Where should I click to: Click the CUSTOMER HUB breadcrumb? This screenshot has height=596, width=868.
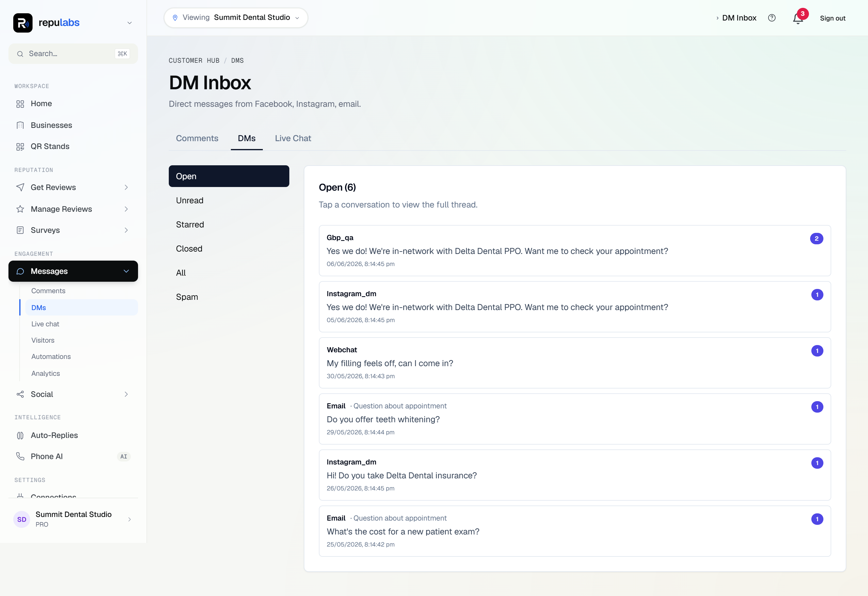pyautogui.click(x=194, y=61)
